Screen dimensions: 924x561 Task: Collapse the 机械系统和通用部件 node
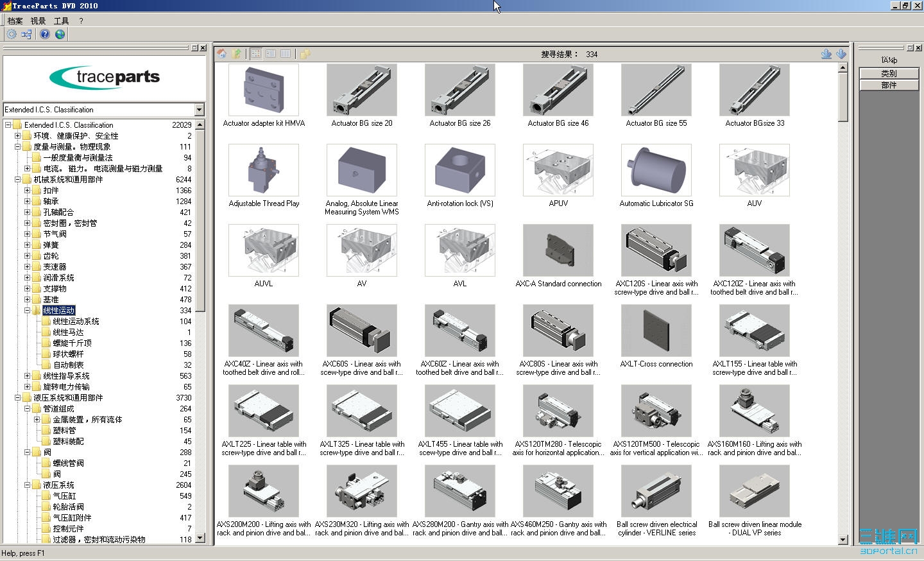pyautogui.click(x=18, y=180)
